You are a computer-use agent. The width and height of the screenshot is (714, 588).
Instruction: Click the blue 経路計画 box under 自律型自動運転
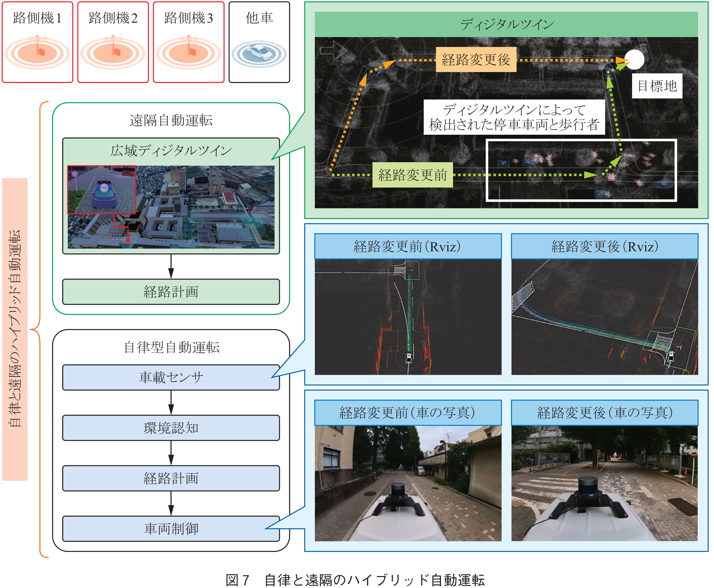[171, 478]
